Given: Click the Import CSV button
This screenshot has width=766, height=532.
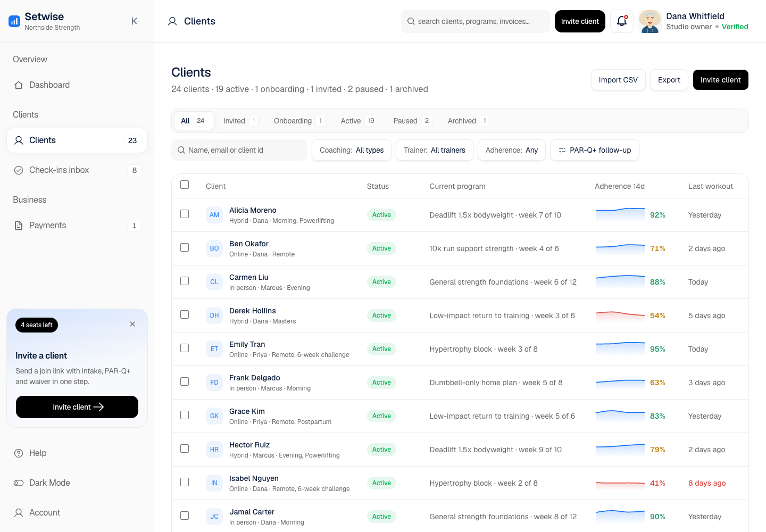Looking at the screenshot, I should (618, 80).
